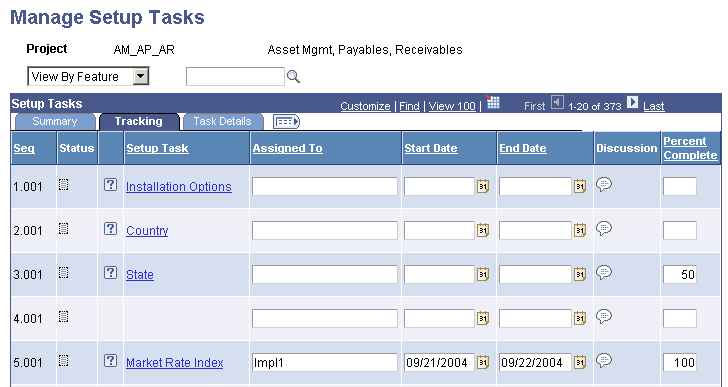728x387 pixels.
Task: Click the Find link
Action: [x=409, y=106]
